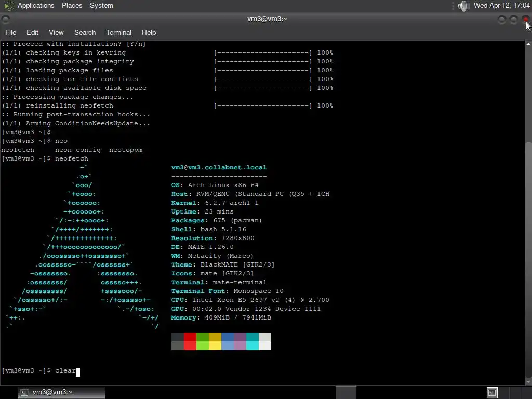The width and height of the screenshot is (532, 399).
Task: Click the Kernel: 6.2.7-arch1-1 line
Action: click(215, 203)
